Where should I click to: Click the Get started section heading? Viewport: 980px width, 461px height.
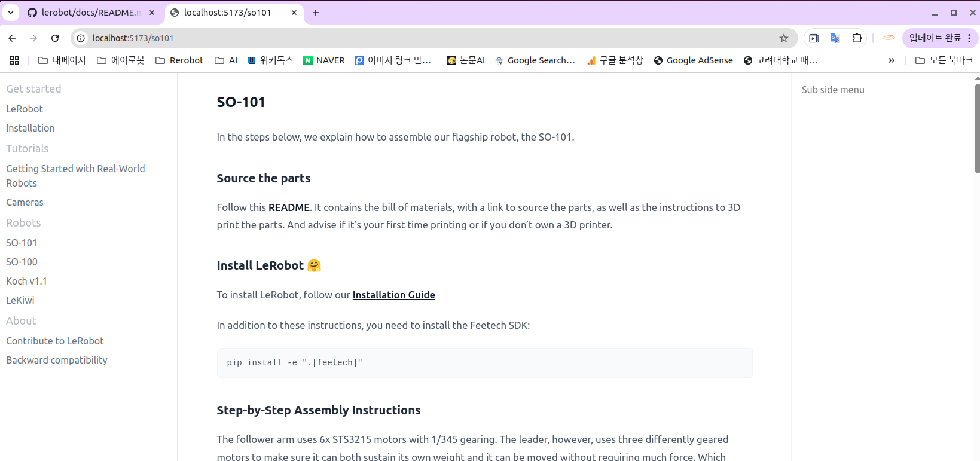coord(33,88)
